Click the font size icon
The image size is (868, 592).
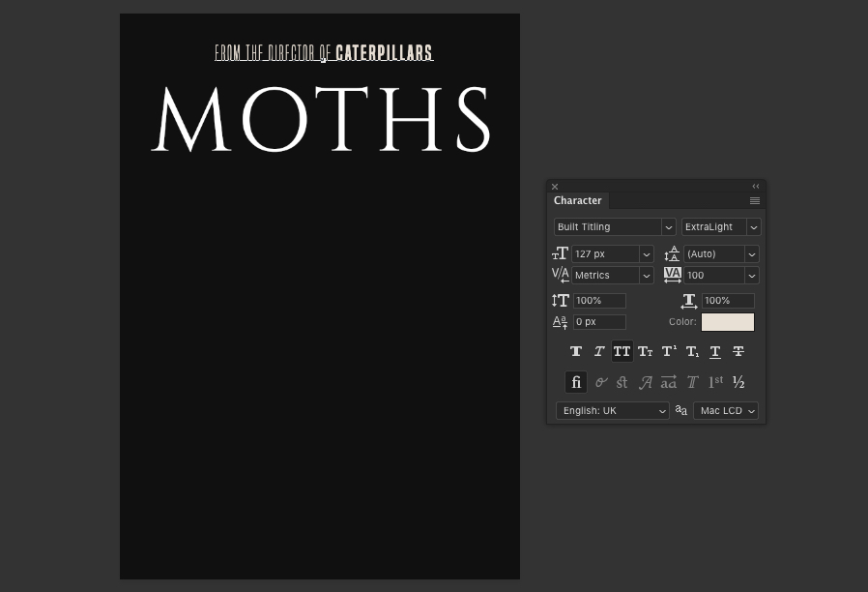(561, 253)
